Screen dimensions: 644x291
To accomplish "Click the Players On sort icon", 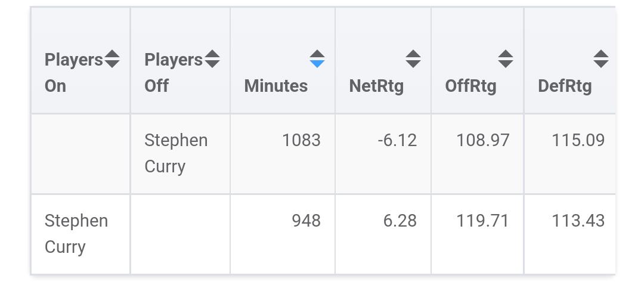I will 112,60.
